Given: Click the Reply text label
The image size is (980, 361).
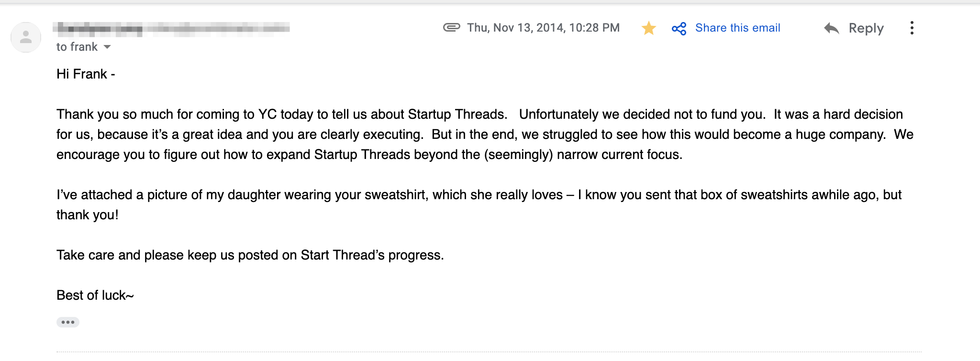Looking at the screenshot, I should pos(866,28).
